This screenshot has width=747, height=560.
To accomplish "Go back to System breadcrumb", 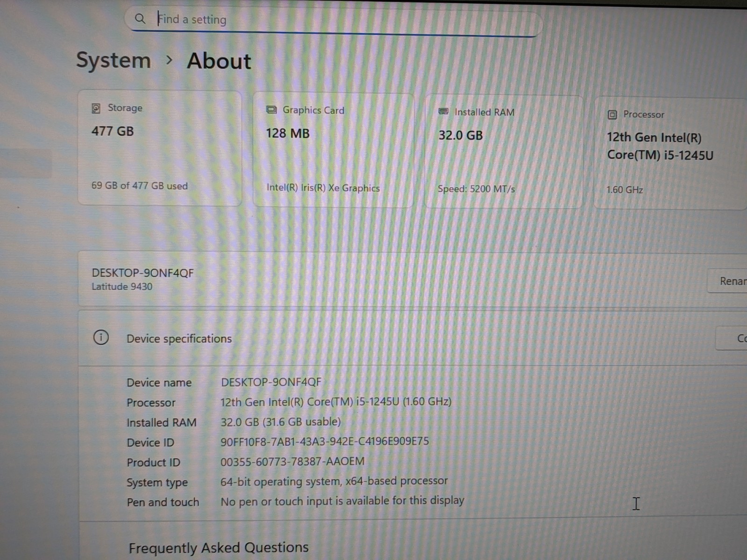I will coord(113,60).
